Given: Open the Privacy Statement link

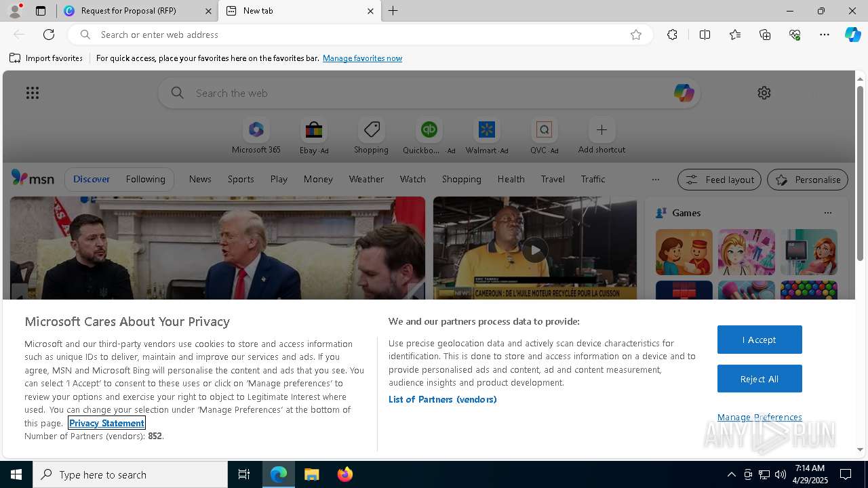Looking at the screenshot, I should pyautogui.click(x=106, y=423).
